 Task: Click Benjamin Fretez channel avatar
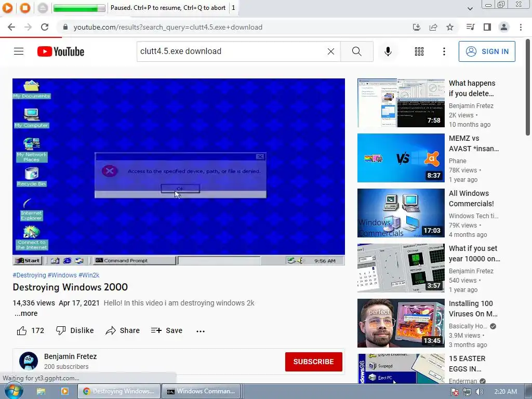[29, 361]
